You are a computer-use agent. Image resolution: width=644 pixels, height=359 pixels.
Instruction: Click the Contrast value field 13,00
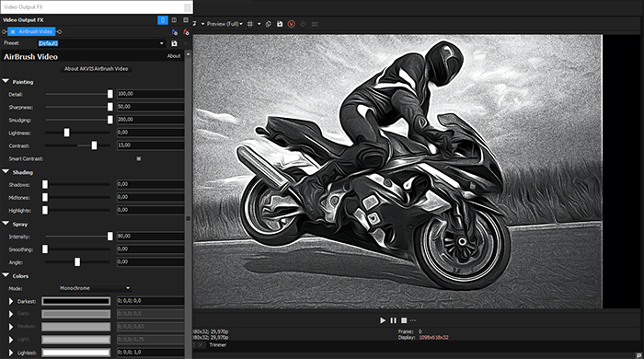tap(150, 145)
